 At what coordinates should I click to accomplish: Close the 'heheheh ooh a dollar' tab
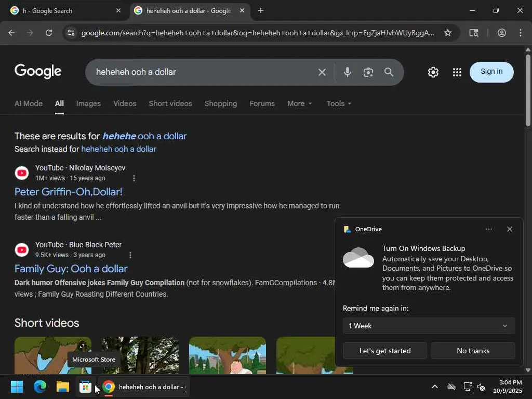242,10
